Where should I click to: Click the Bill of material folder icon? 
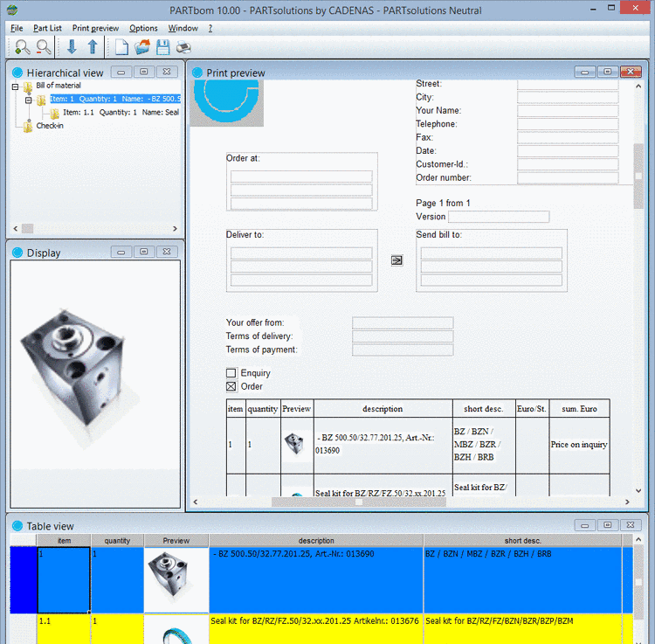(x=28, y=87)
